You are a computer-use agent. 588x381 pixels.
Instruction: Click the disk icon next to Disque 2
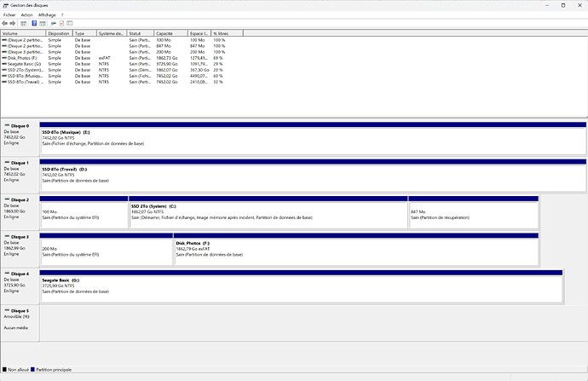[x=7, y=199]
